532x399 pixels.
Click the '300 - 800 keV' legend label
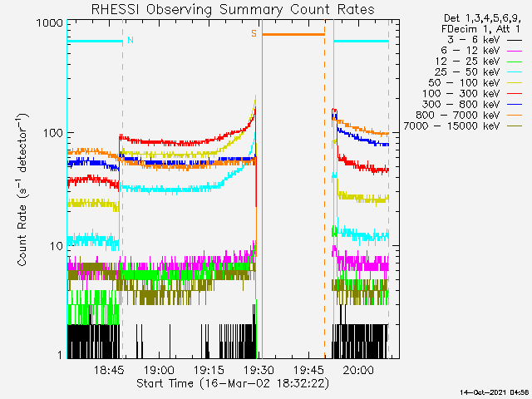point(461,105)
